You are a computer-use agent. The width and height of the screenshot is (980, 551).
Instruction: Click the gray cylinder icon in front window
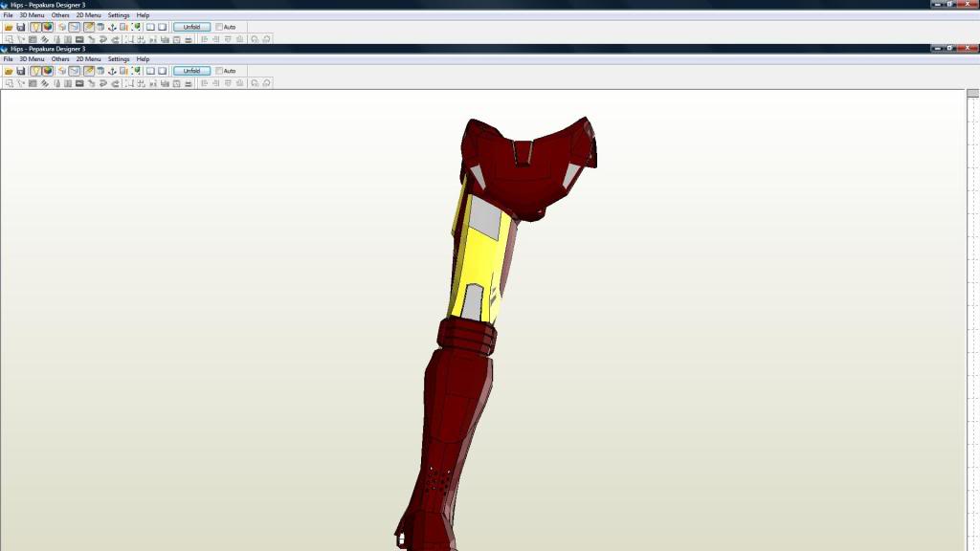[x=100, y=71]
